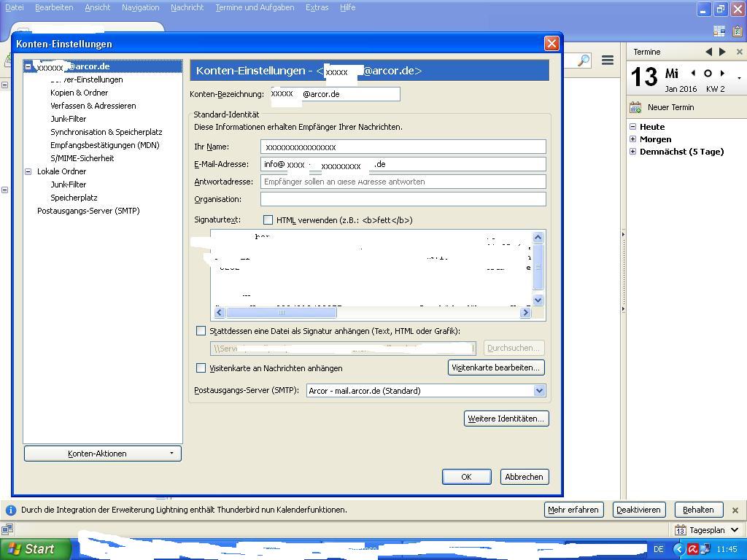Collapse the arcor.de account tree node
The height and width of the screenshot is (560, 747).
point(28,66)
